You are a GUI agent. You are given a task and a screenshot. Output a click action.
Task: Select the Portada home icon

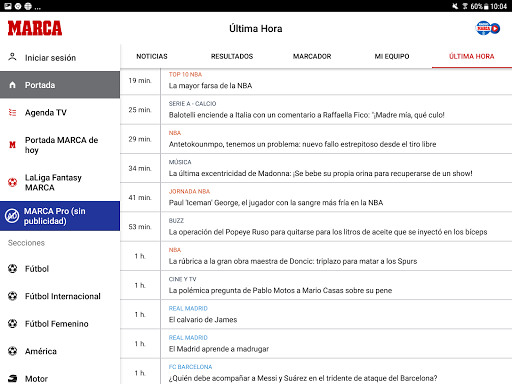(12, 85)
